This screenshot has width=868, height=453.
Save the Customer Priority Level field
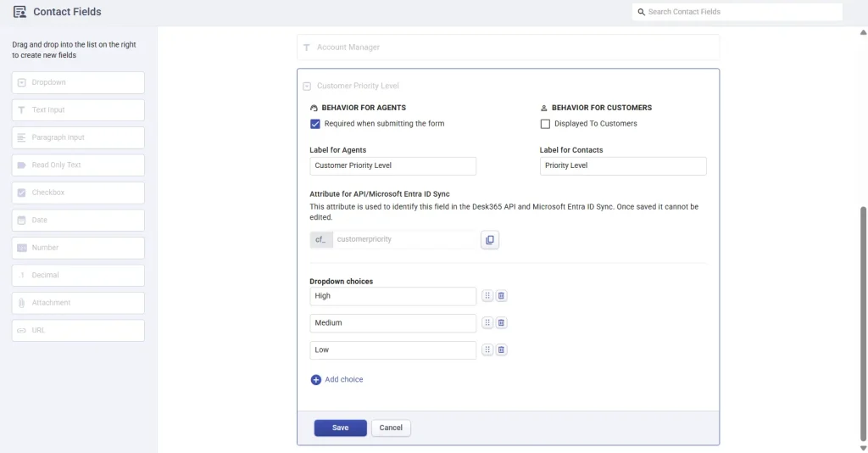click(341, 428)
